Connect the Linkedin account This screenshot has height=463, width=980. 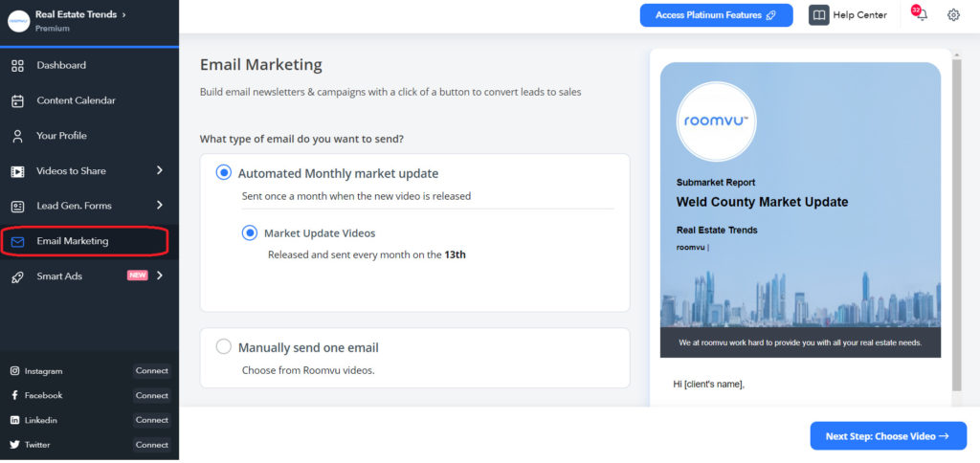click(x=151, y=420)
